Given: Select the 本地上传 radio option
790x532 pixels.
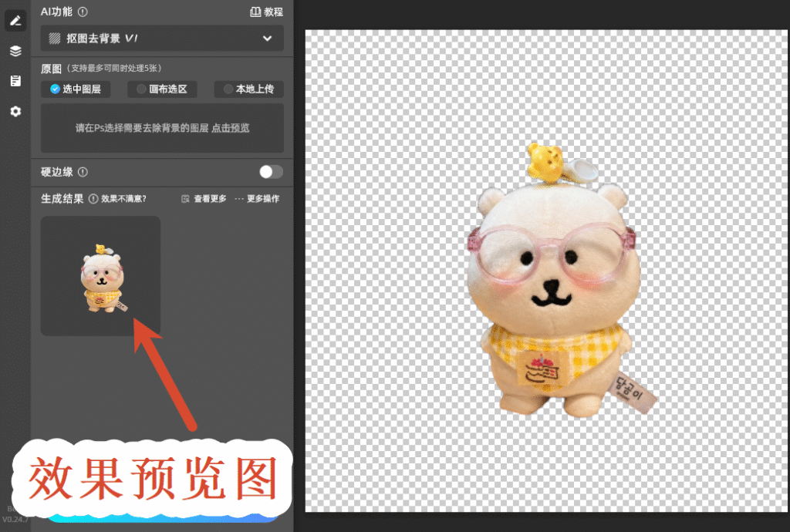Looking at the screenshot, I should [249, 89].
